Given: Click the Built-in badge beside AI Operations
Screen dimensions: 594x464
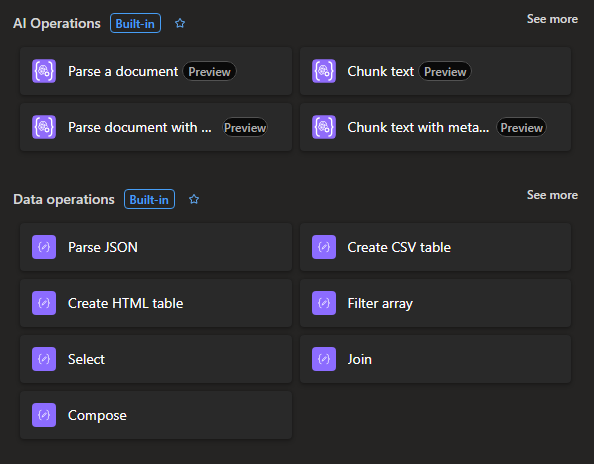Looking at the screenshot, I should (x=135, y=23).
